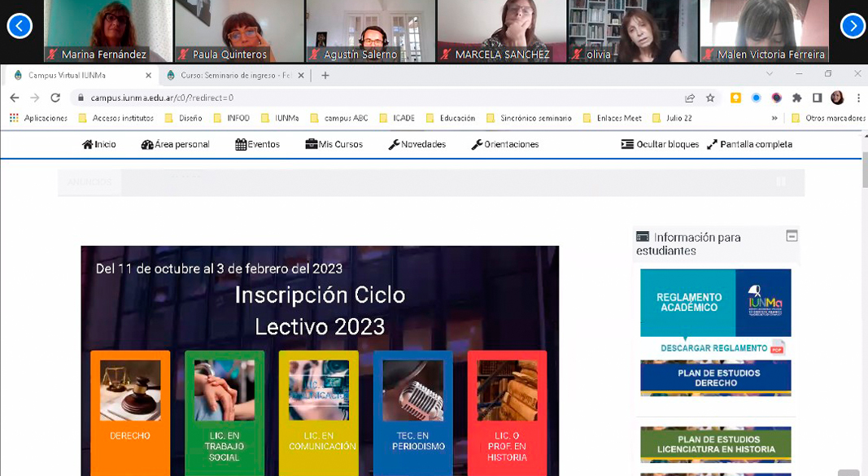Open Plan de Estudios Licenciatura en Historia
Image resolution: width=868 pixels, height=476 pixels.
[716, 444]
